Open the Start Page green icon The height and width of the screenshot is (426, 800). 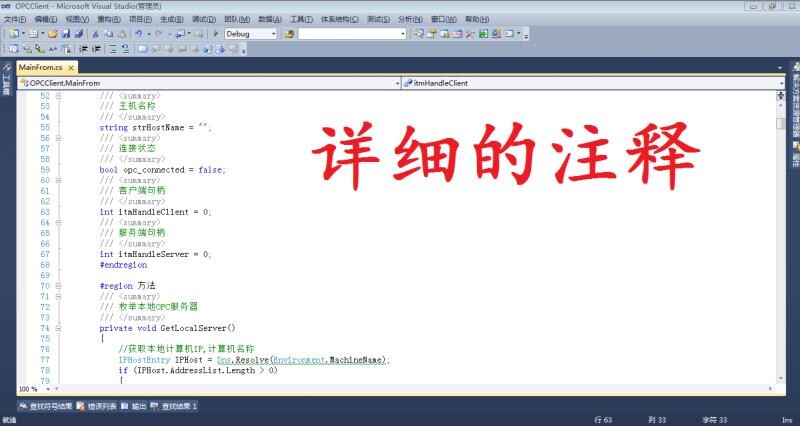tap(483, 34)
